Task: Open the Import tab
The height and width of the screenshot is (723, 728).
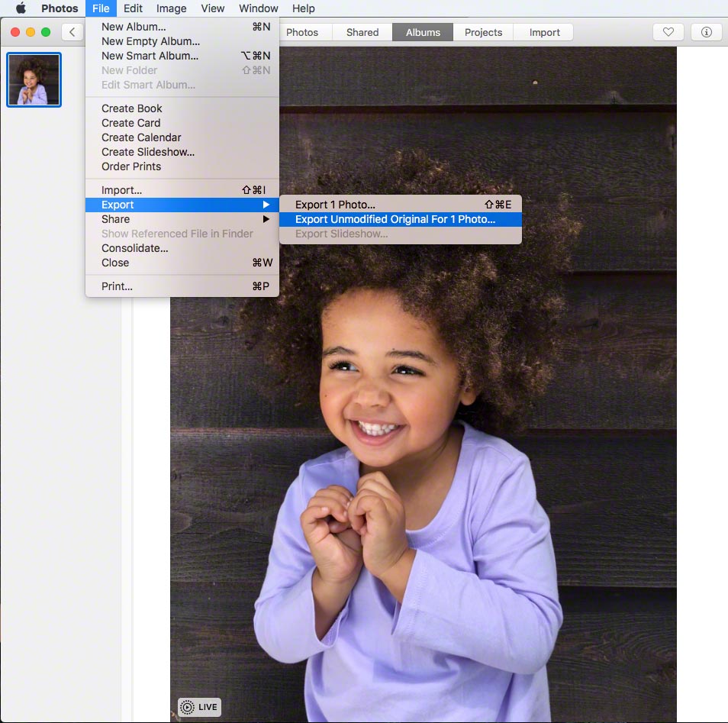Action: tap(544, 32)
